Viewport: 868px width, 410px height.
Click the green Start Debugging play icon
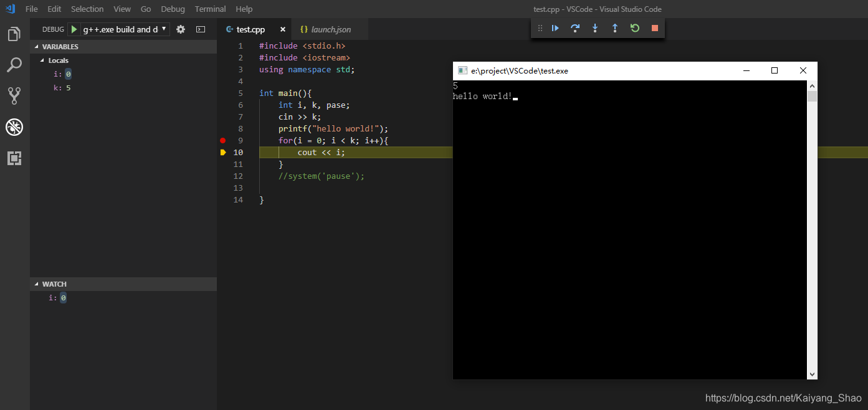[74, 29]
